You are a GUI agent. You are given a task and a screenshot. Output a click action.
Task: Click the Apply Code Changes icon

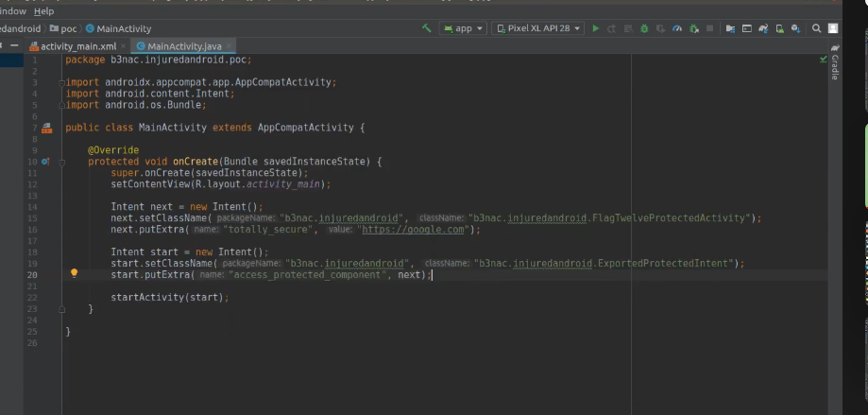[x=628, y=28]
